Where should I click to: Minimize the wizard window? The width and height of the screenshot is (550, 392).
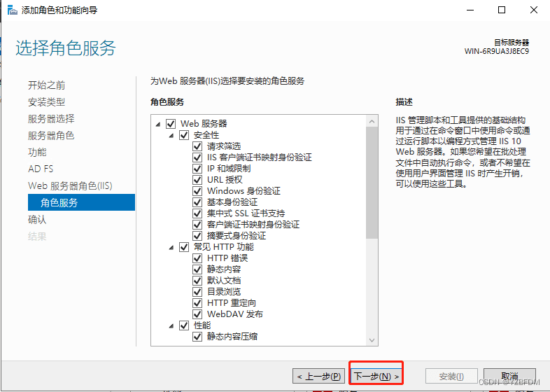click(x=470, y=10)
